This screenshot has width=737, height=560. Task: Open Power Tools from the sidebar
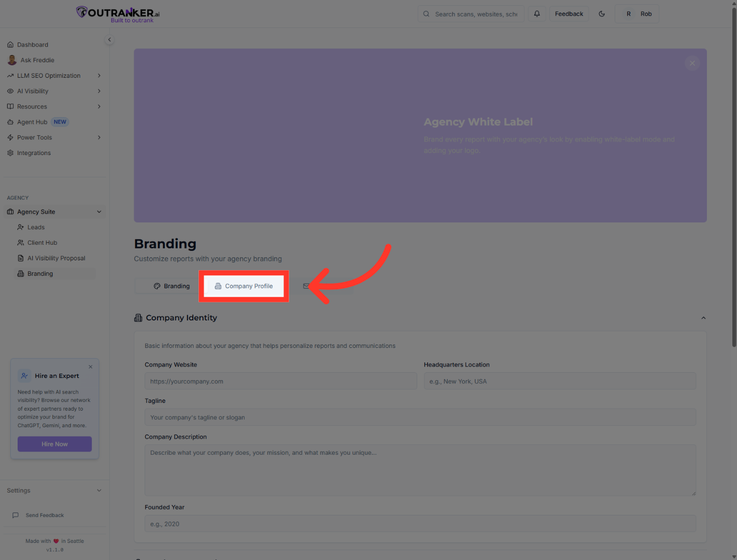[34, 137]
